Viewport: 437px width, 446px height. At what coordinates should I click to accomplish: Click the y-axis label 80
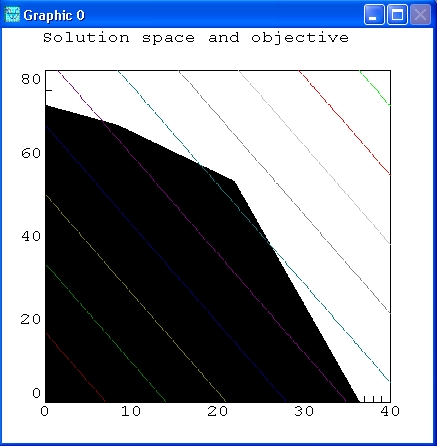31,79
